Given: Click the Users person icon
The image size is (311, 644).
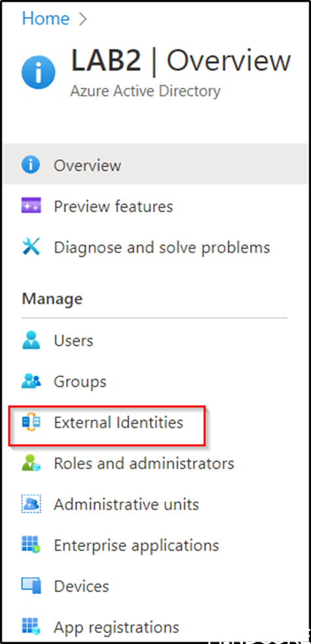Looking at the screenshot, I should [31, 341].
